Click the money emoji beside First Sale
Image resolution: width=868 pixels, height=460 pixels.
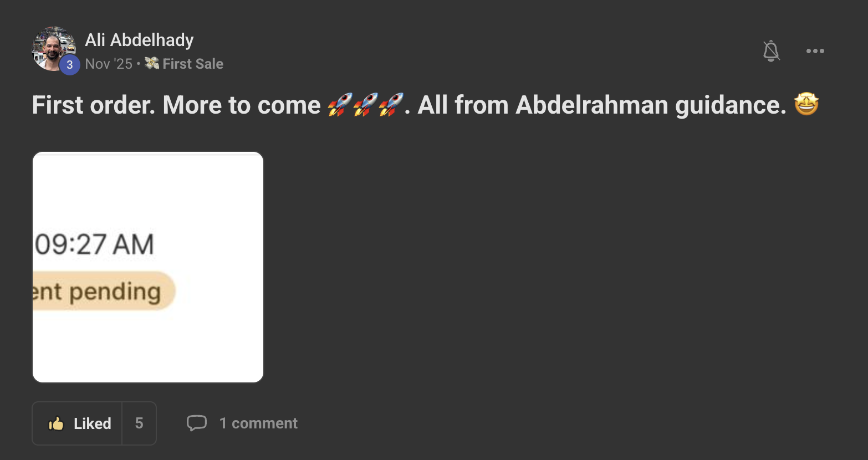click(152, 64)
